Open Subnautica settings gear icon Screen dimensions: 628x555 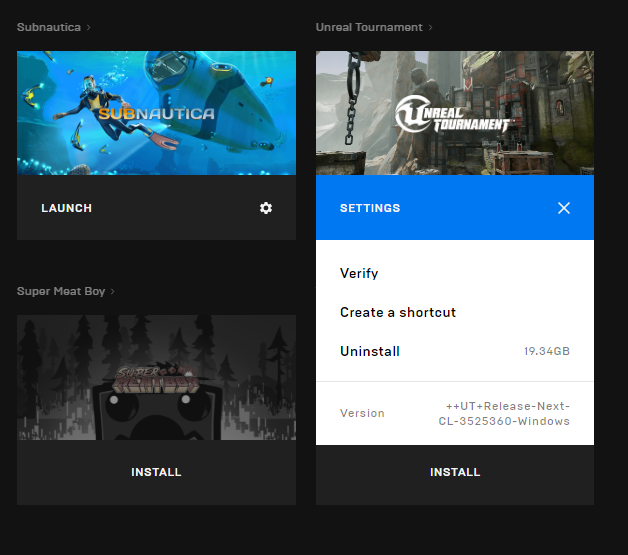[266, 208]
